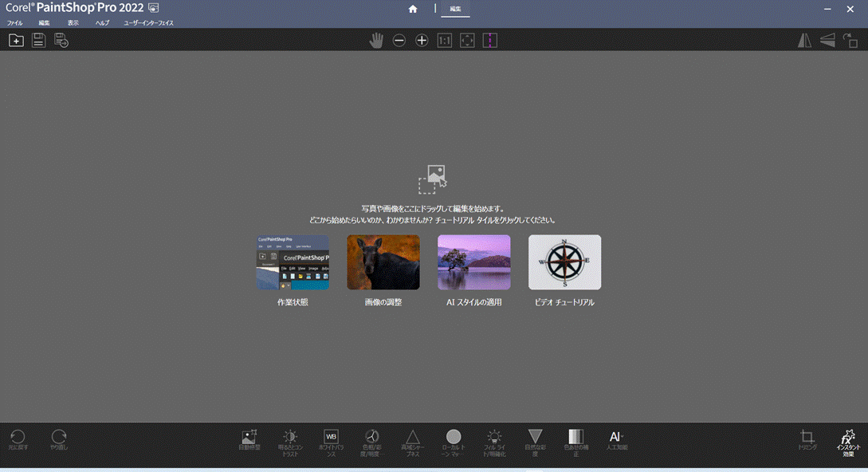Click the rotate icon at top right
This screenshot has height=472, width=868.
click(x=850, y=41)
